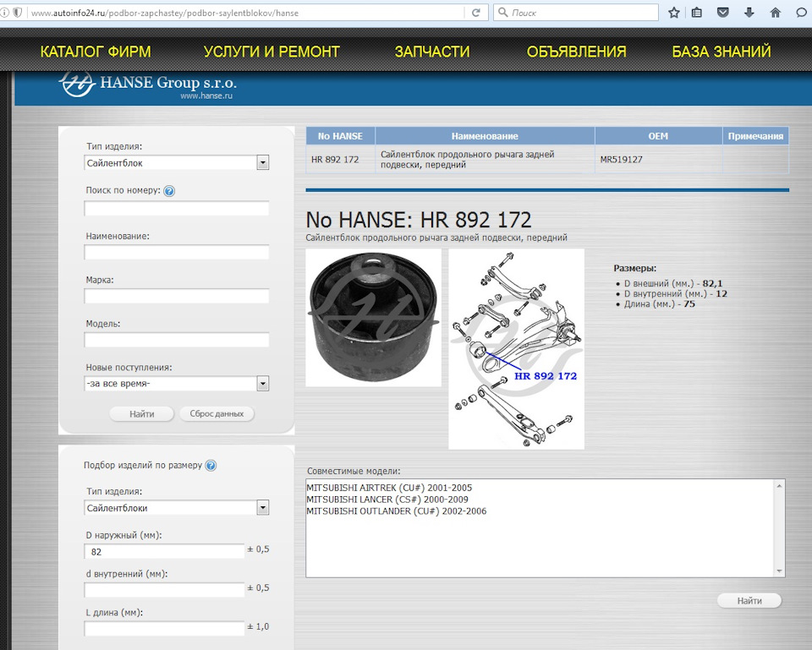Click the reload page icon in address bar
This screenshot has width=812, height=650.
click(x=476, y=13)
